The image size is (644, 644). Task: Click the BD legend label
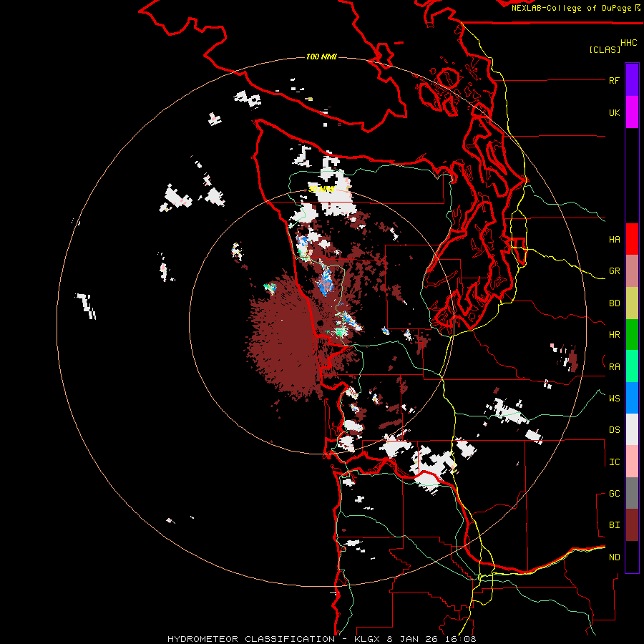pos(614,303)
